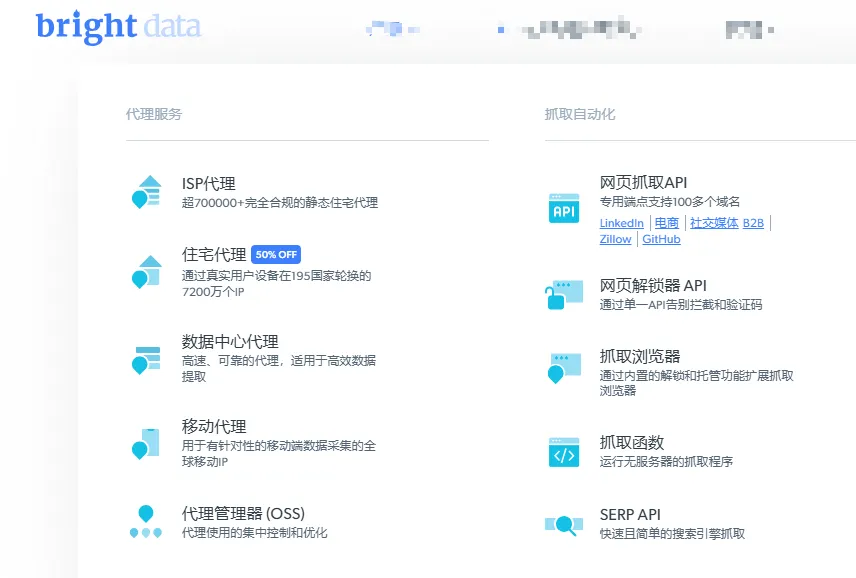Select the ISP代理 icon
Viewport: 856px width, 578px height.
point(147,190)
